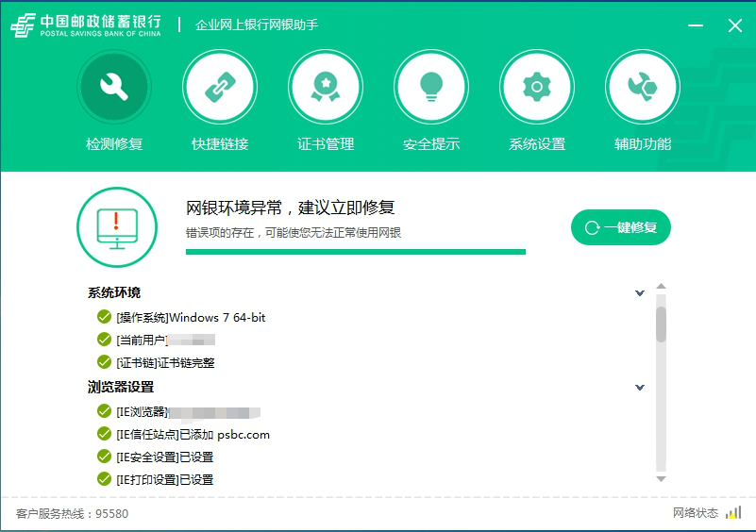
Task: Select the 证书管理 tab label
Action: (326, 143)
